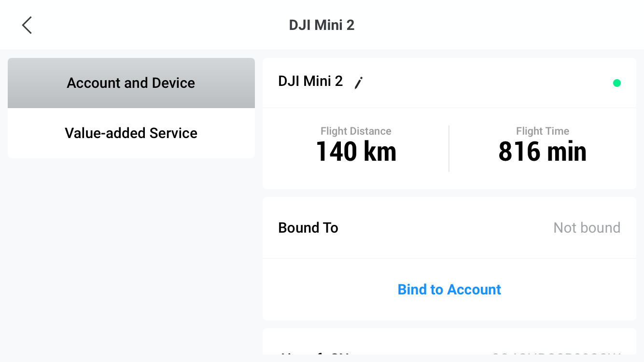Click blank space between device name and green dot
Screen dimensions: 644x362
click(483, 83)
